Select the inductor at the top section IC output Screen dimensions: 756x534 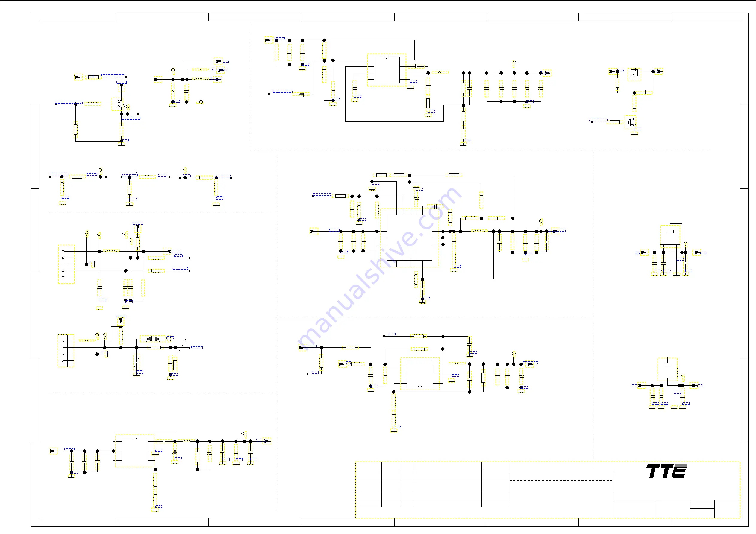coord(440,73)
